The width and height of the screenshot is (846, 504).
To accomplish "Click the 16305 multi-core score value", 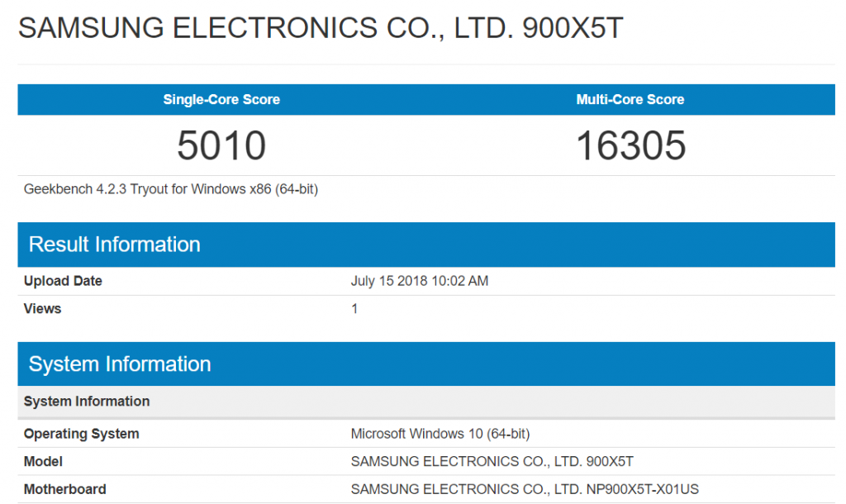I will 630,145.
